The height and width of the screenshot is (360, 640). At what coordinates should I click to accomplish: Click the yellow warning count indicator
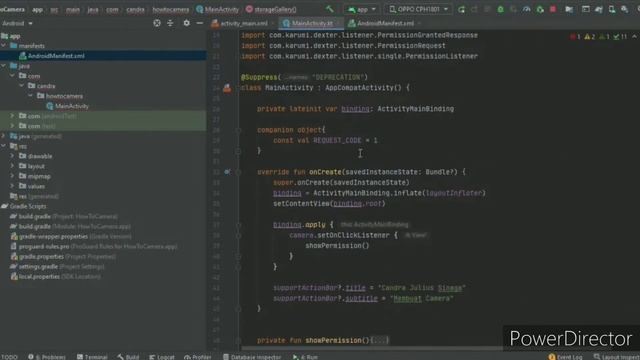click(589, 37)
